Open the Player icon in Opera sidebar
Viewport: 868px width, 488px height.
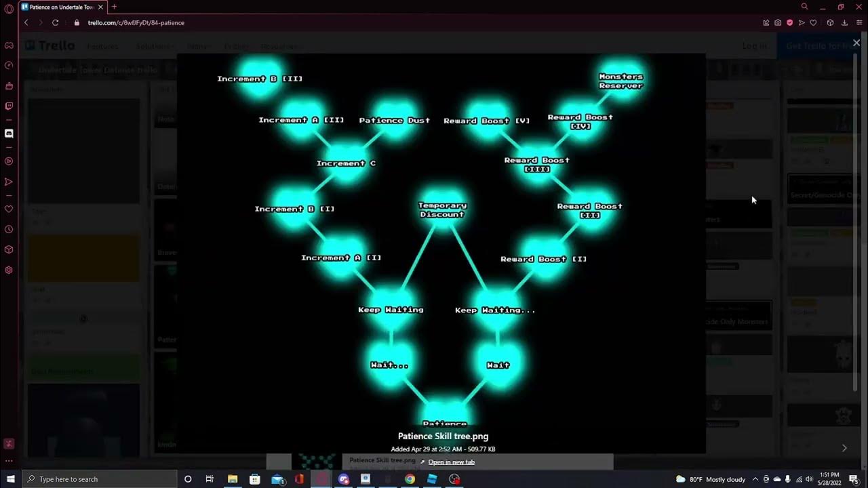tap(9, 161)
